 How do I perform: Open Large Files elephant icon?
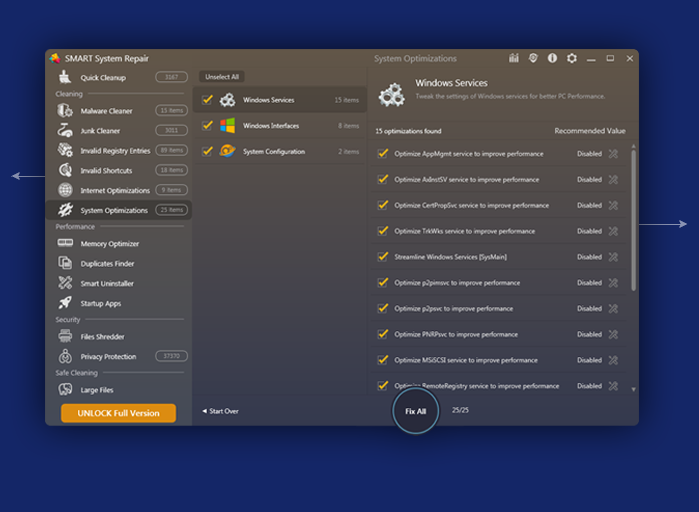pyautogui.click(x=65, y=389)
